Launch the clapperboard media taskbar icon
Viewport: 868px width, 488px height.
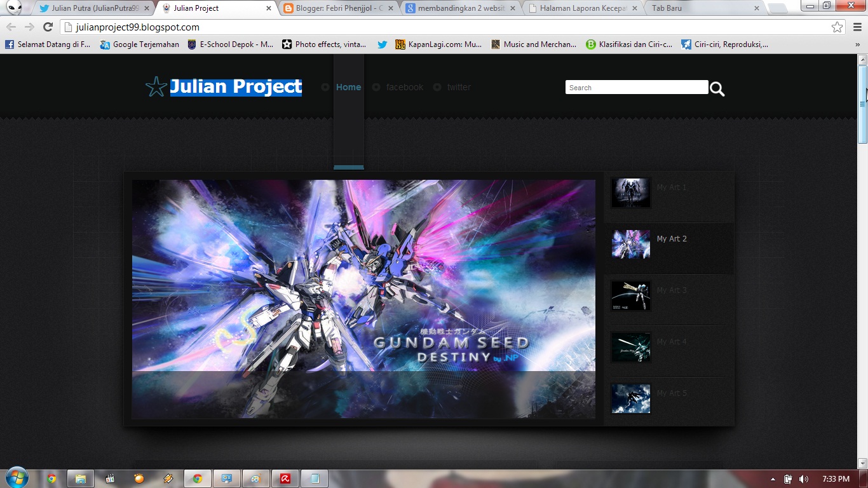point(110,478)
